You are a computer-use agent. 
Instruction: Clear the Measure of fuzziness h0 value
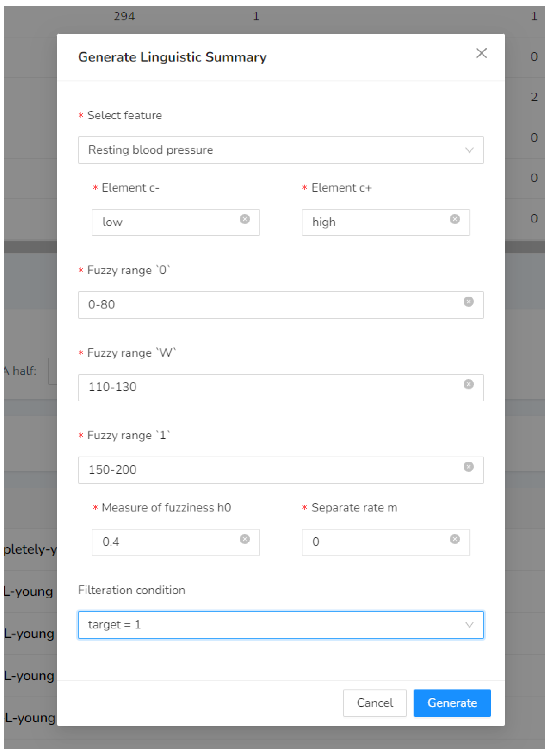[245, 539]
